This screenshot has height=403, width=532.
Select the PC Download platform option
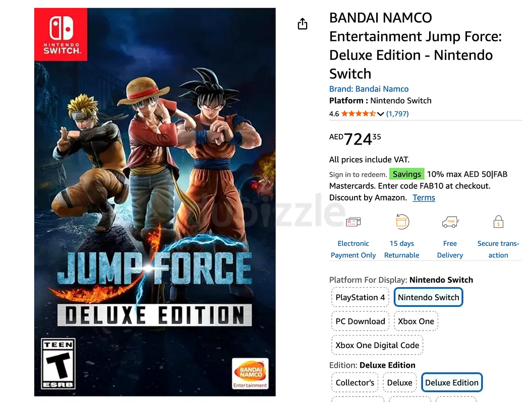[x=360, y=321]
